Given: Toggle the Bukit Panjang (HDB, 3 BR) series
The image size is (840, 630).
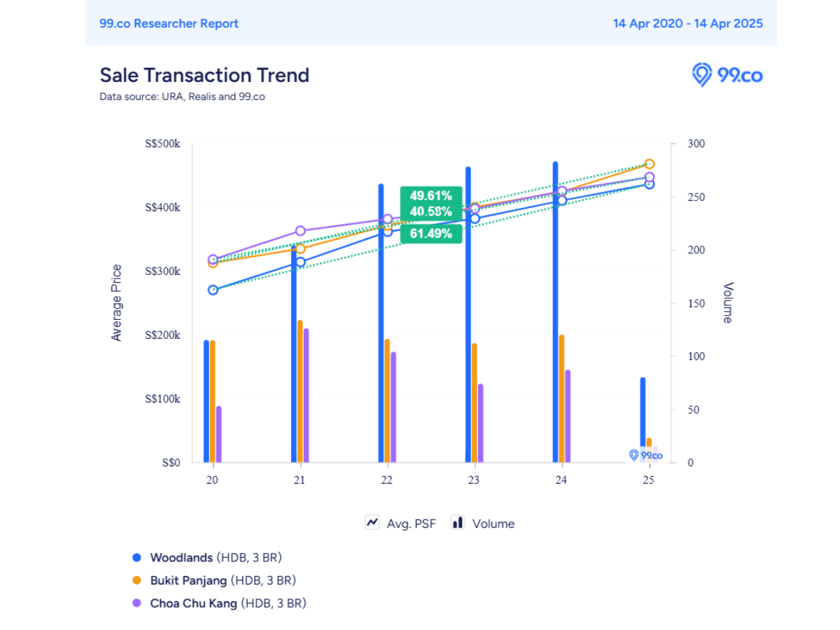Looking at the screenshot, I should pos(223,580).
